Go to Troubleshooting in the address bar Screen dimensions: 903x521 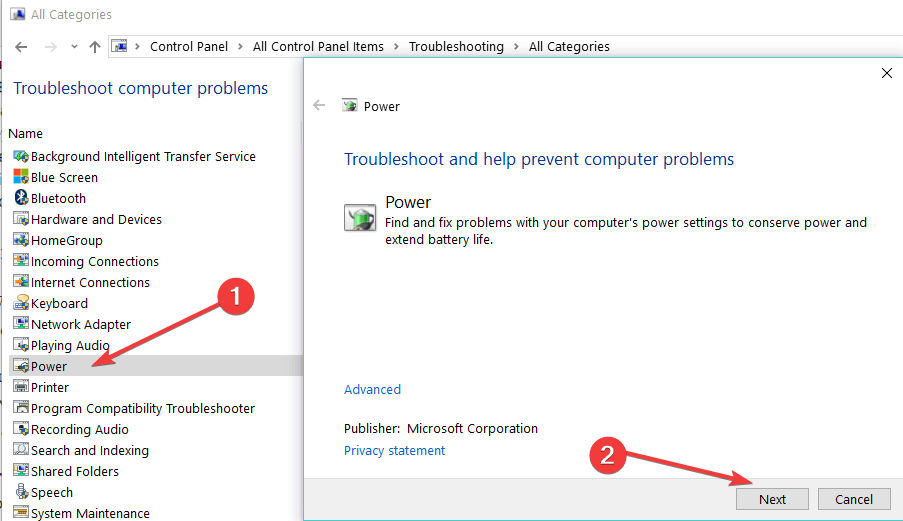click(456, 47)
